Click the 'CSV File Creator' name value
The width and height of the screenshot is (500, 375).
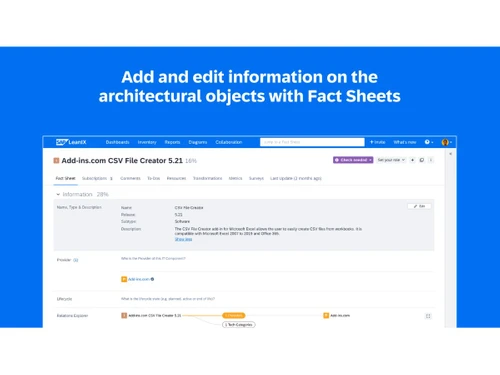point(189,208)
